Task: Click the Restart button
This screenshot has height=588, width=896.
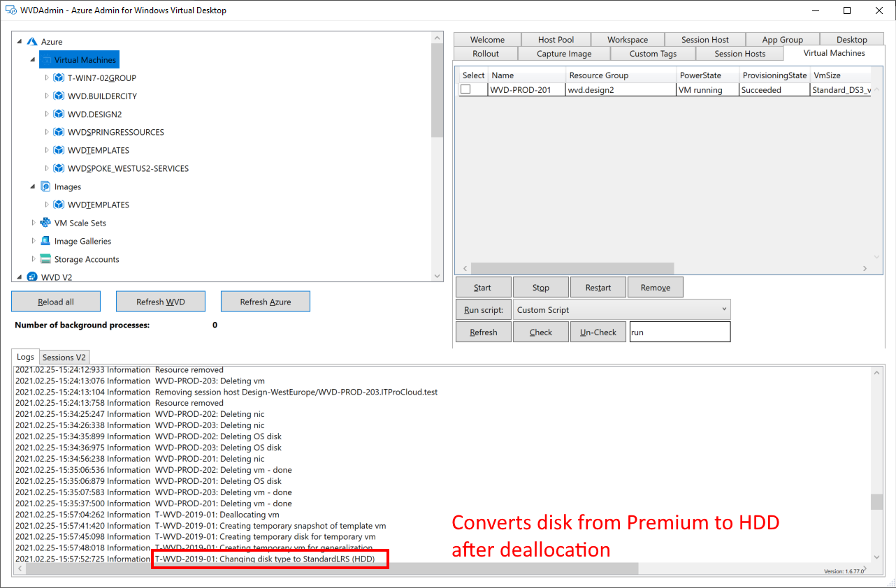Action: pyautogui.click(x=598, y=288)
